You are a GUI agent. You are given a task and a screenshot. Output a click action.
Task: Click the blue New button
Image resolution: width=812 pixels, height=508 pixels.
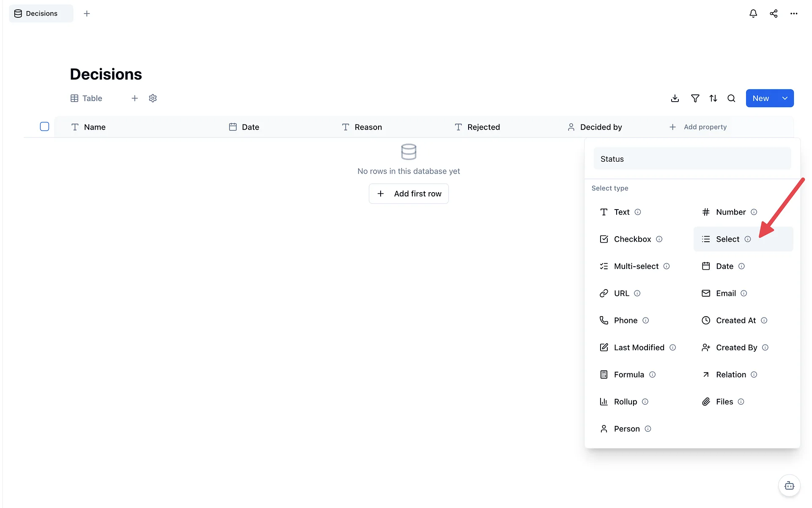click(x=761, y=98)
